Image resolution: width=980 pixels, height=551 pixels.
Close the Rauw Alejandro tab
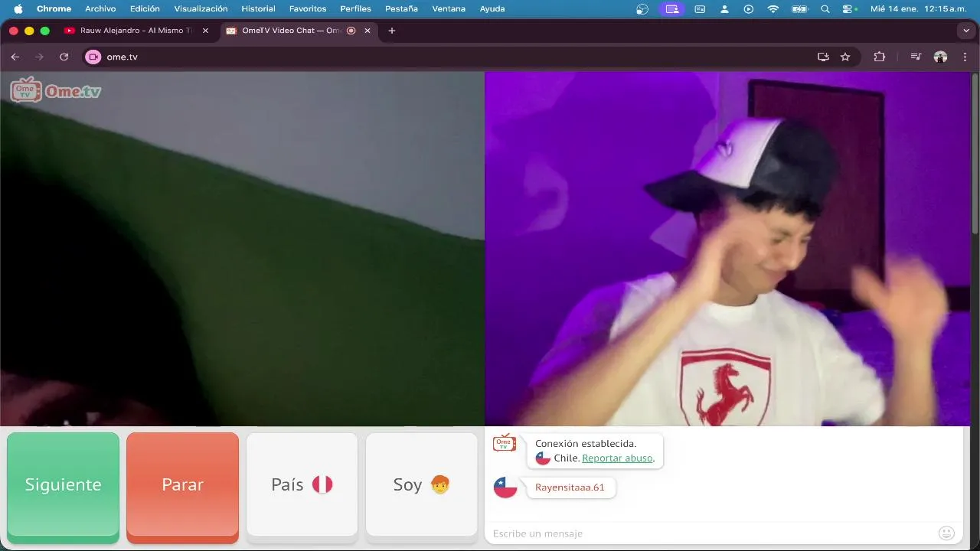coord(205,31)
